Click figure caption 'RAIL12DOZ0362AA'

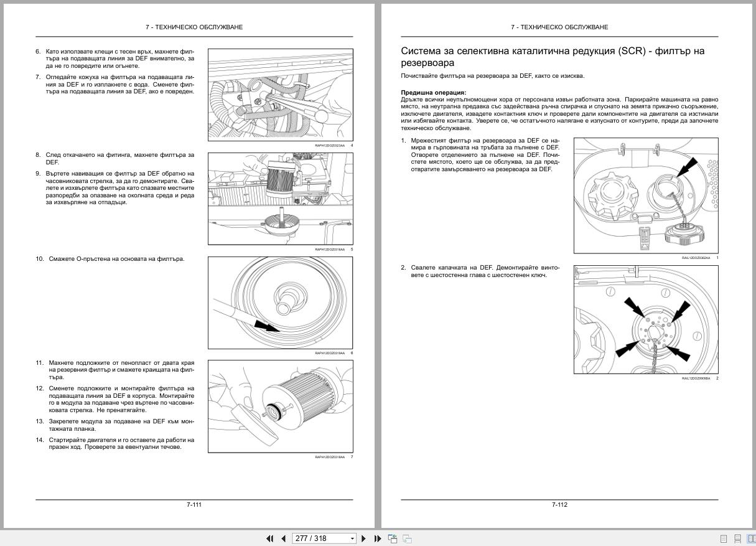pos(696,258)
